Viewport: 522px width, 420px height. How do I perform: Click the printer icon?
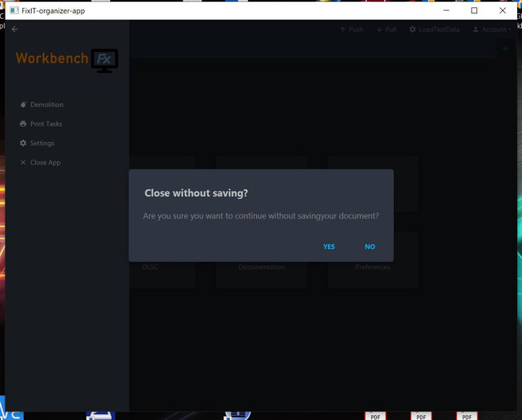pos(23,124)
